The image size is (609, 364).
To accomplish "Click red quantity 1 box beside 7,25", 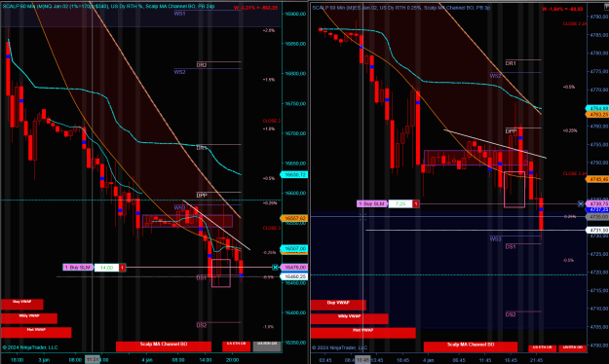I will pyautogui.click(x=415, y=203).
